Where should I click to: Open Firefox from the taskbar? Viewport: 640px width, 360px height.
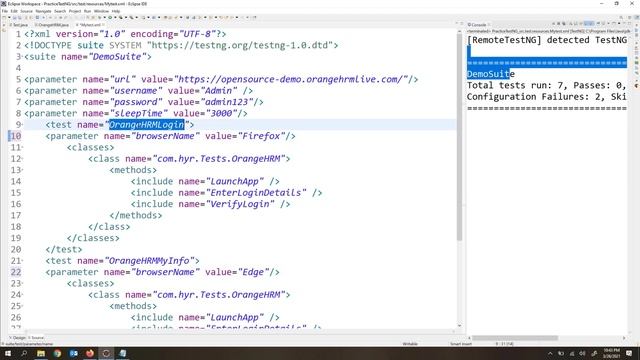pos(90,353)
